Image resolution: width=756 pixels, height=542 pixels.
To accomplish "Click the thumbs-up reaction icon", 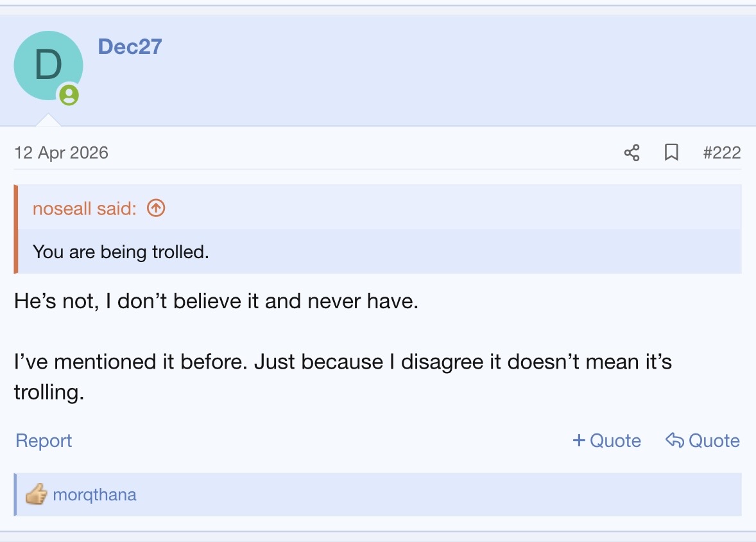I will (36, 494).
